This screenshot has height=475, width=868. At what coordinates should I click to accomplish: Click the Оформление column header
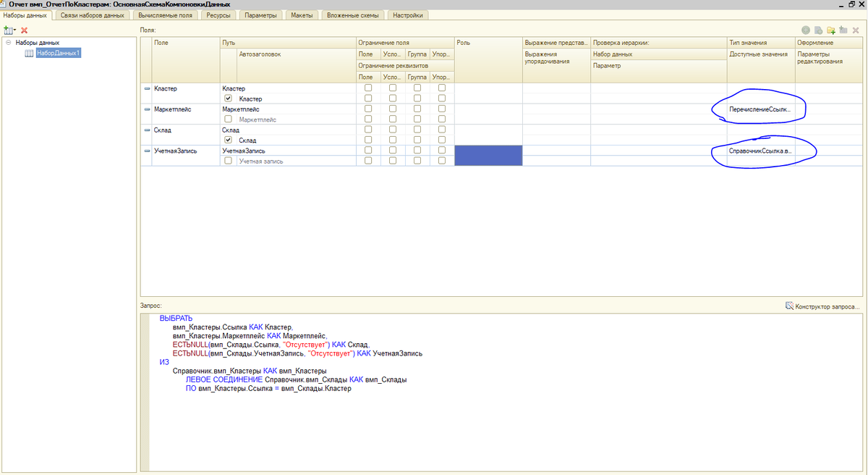[x=829, y=43]
